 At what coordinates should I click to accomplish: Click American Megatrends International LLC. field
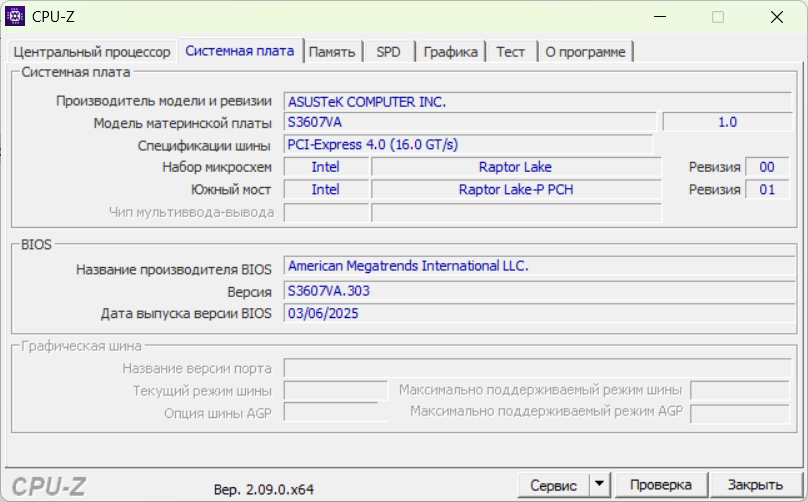click(x=539, y=266)
